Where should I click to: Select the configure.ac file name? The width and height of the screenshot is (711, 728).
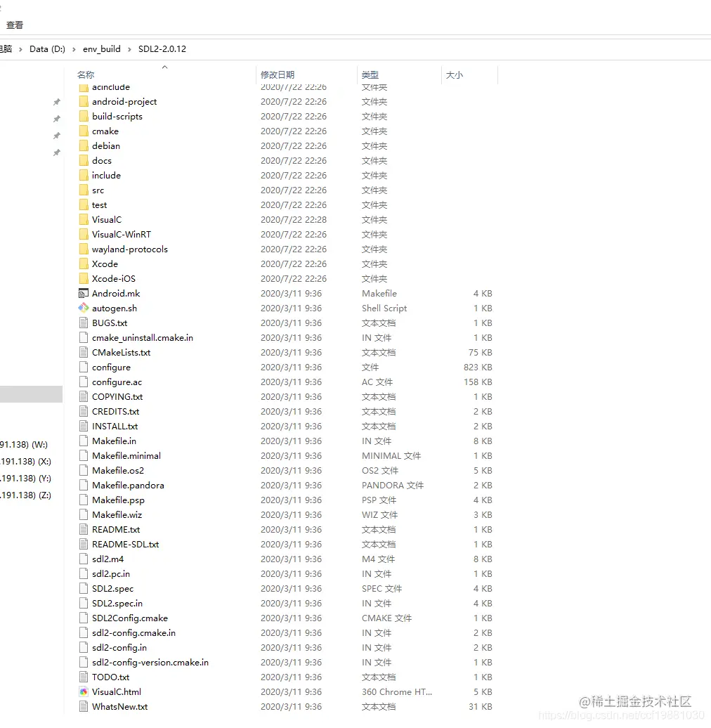point(117,382)
